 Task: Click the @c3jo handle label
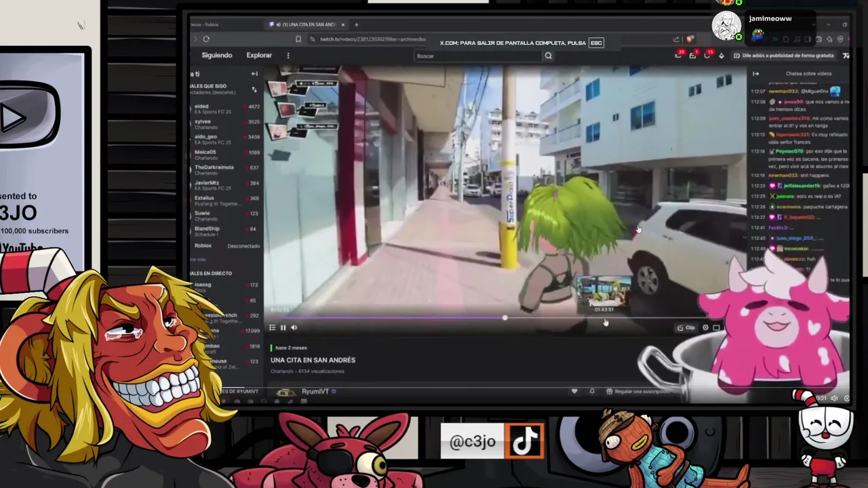[x=473, y=441]
